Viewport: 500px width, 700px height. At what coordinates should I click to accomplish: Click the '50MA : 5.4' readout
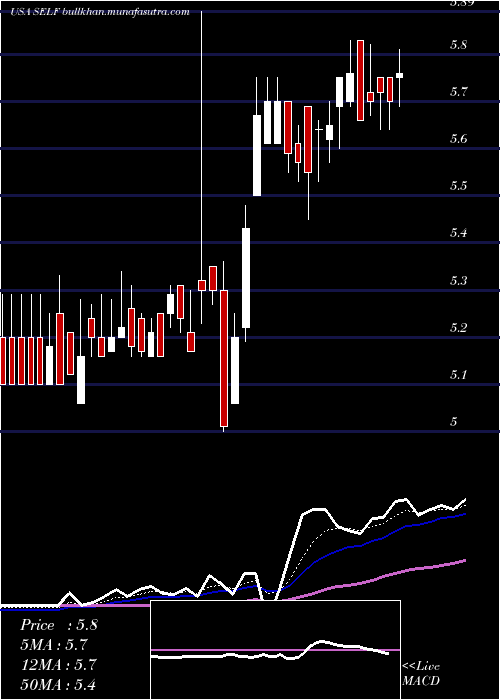pos(59,685)
